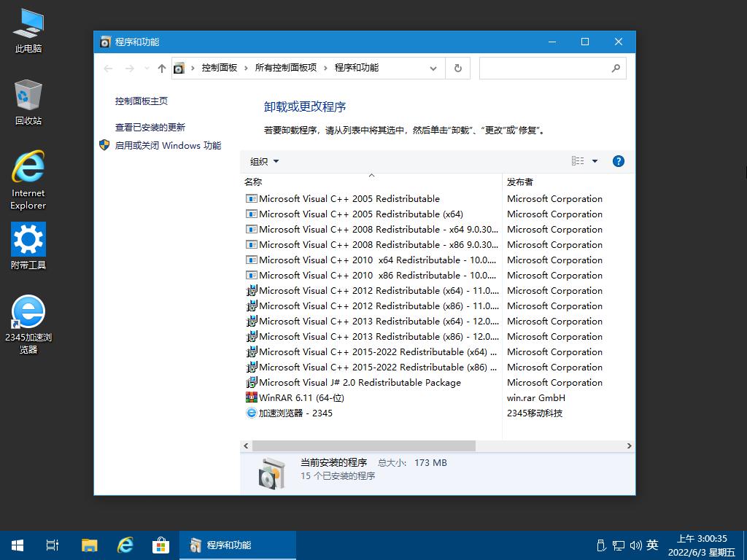Open the clock showing 上午 3:00:35
Screen dimensions: 747x560
coord(702,545)
